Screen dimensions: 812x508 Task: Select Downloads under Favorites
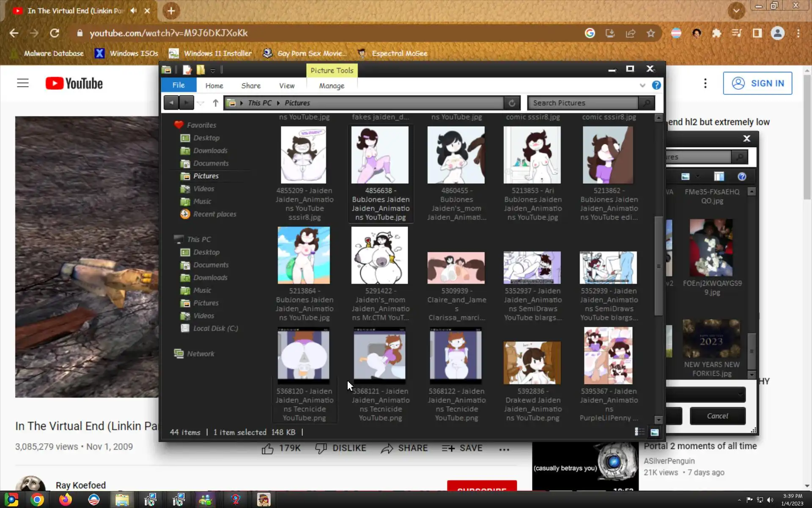point(210,151)
